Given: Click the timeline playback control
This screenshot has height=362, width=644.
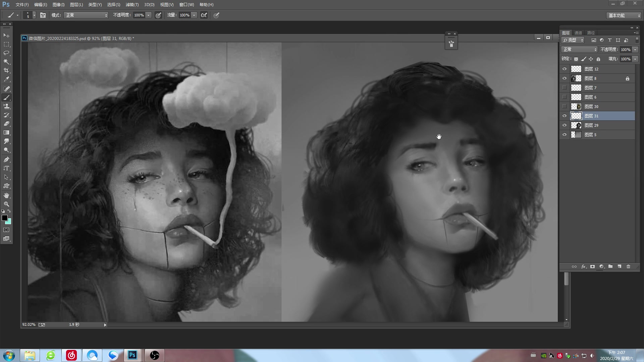Looking at the screenshot, I should point(105,324).
